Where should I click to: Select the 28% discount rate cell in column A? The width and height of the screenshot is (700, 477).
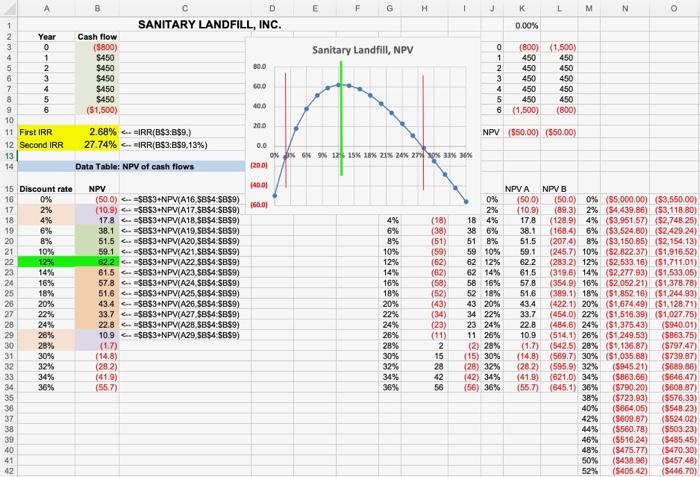46,345
